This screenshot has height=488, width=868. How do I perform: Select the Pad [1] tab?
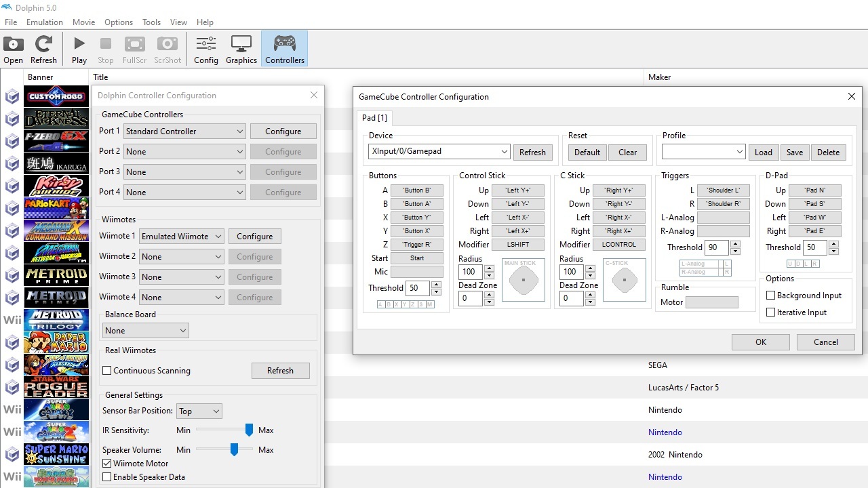374,118
